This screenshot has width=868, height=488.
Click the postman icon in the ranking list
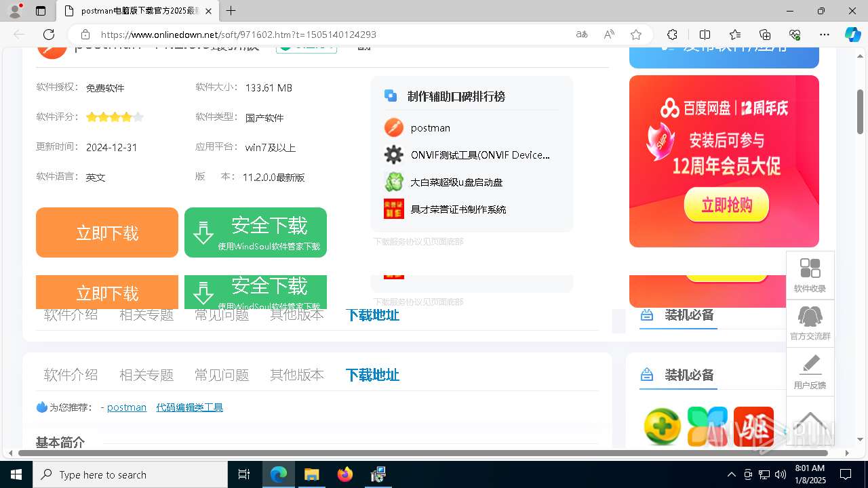(x=394, y=127)
